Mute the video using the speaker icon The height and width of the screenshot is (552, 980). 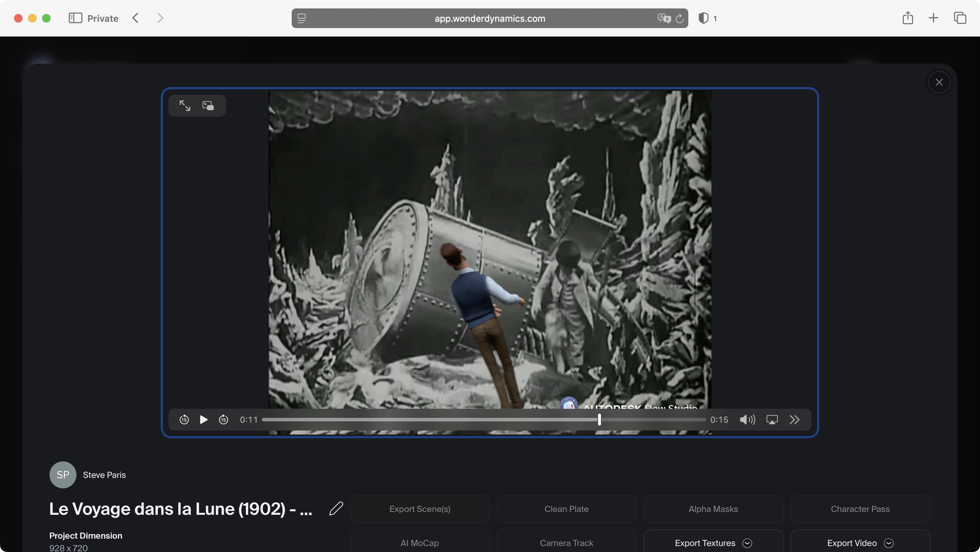(x=747, y=420)
